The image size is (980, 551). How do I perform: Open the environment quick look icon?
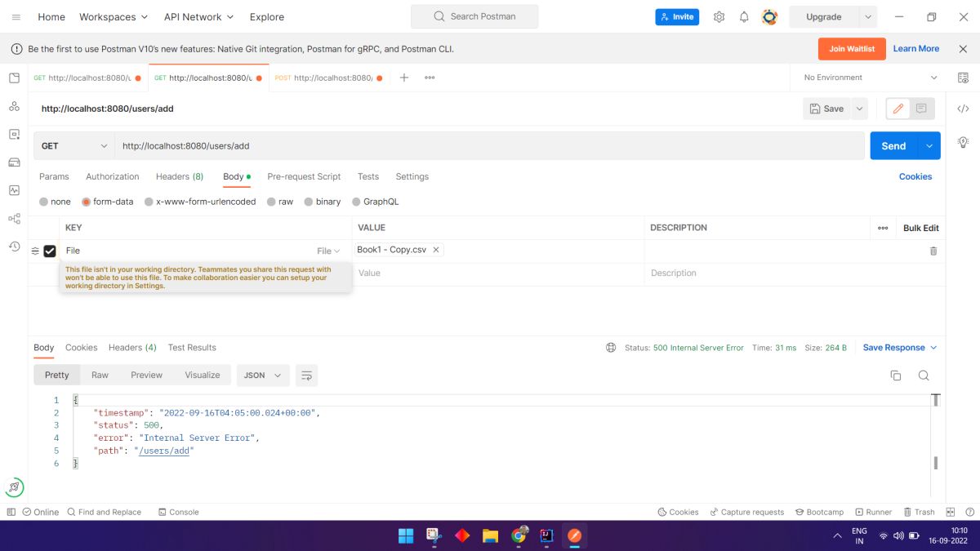pyautogui.click(x=963, y=78)
